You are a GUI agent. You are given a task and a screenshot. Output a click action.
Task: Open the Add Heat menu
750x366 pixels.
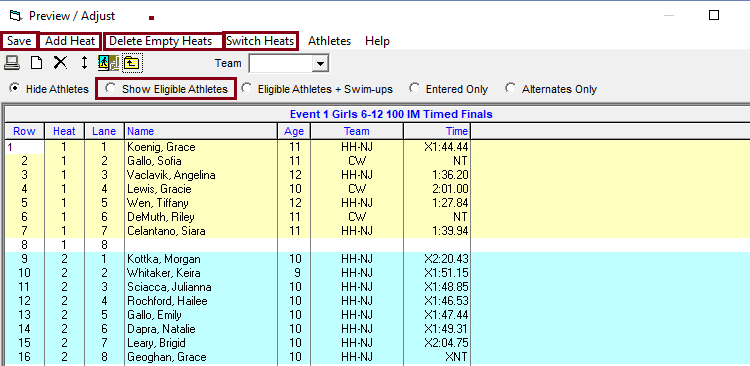click(70, 41)
